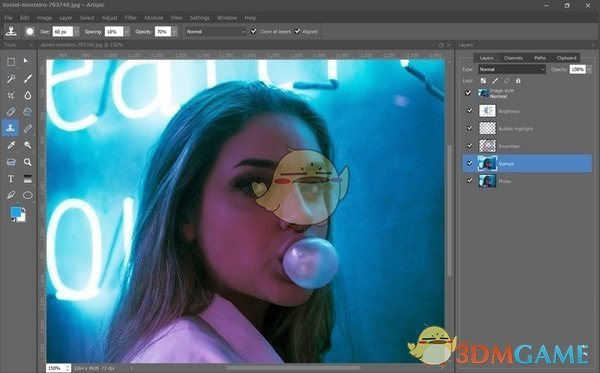The image size is (600, 373).
Task: Select the paint brush tool
Action: [x=28, y=79]
